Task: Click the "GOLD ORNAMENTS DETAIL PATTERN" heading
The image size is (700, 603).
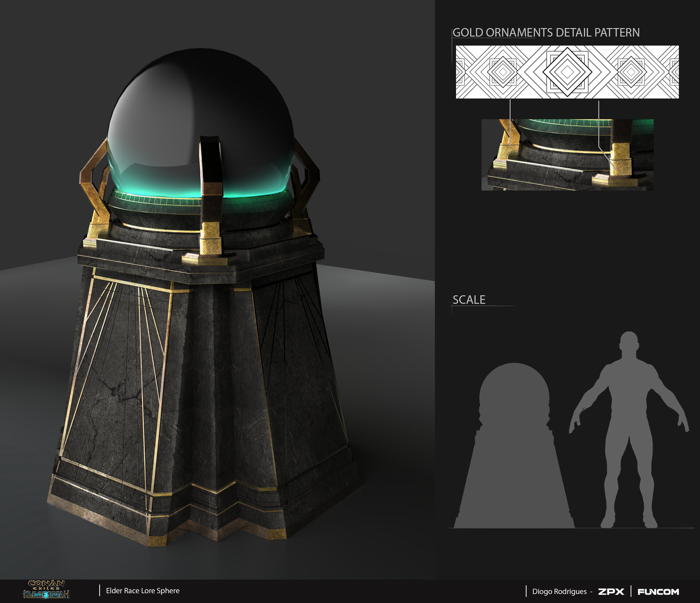Action: tap(546, 32)
